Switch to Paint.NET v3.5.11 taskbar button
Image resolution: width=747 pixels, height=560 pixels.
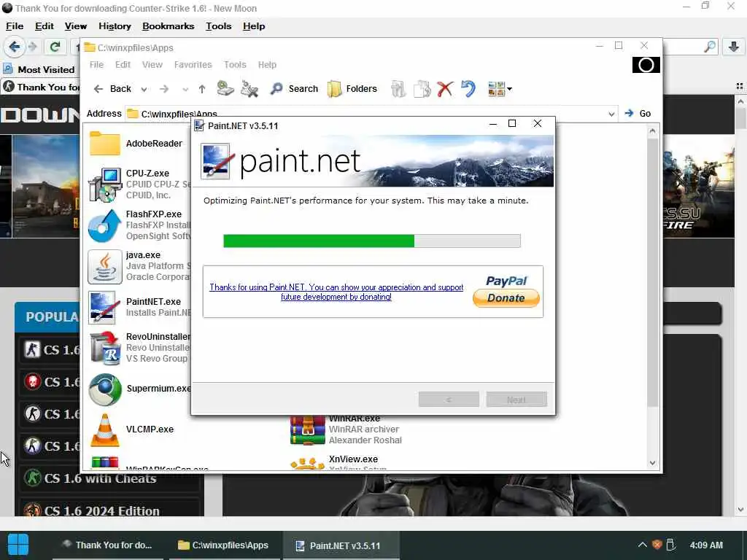(x=341, y=545)
